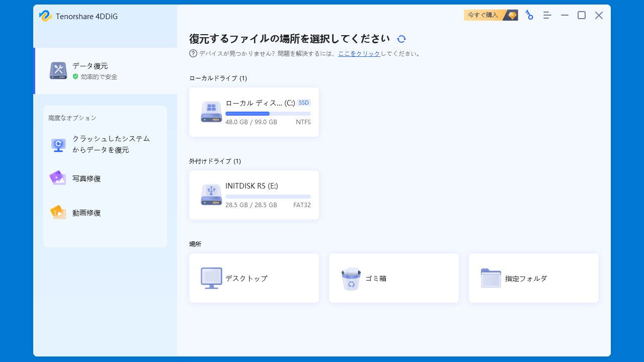Image resolution: width=644 pixels, height=362 pixels.
Task: Choose the デスクトップ location card
Action: (254, 278)
